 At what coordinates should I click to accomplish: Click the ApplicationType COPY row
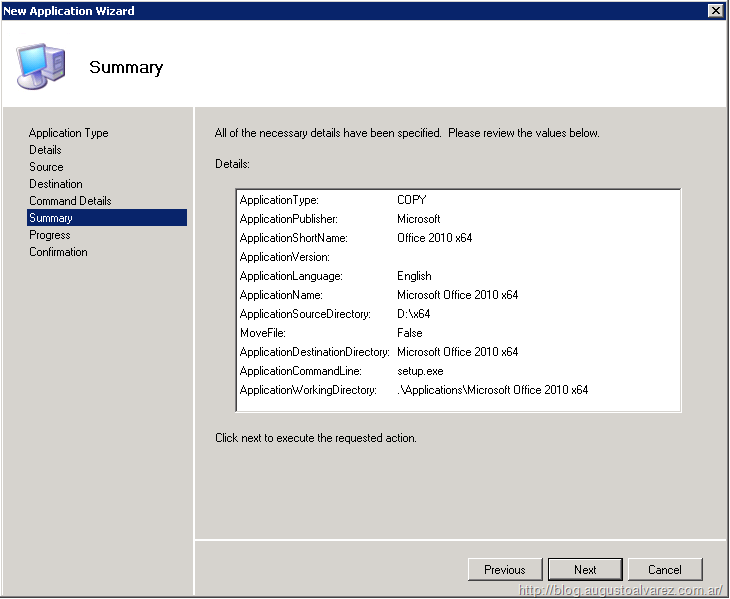click(411, 200)
